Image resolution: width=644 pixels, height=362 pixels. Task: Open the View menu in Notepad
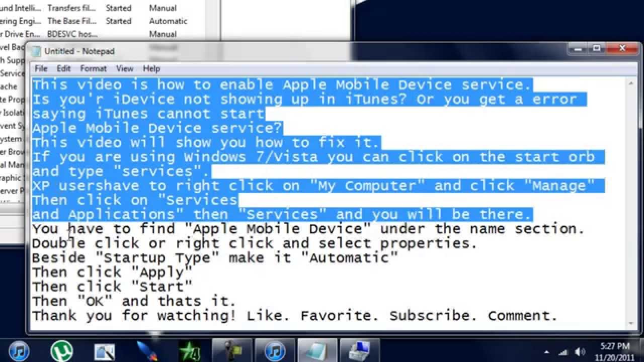[x=125, y=68]
